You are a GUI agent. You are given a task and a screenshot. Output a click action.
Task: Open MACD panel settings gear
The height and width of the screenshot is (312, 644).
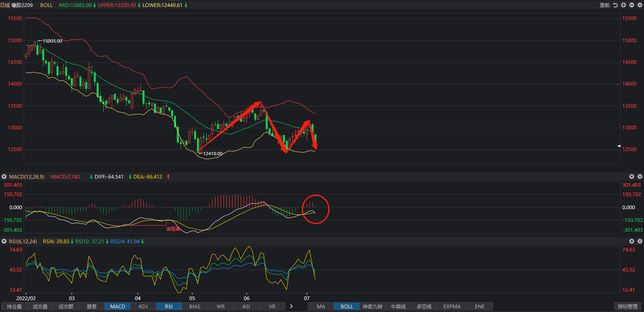(640, 176)
